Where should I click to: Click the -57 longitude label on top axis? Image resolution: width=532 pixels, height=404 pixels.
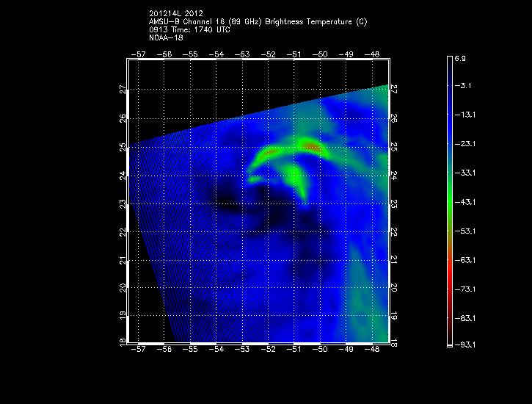click(x=138, y=54)
